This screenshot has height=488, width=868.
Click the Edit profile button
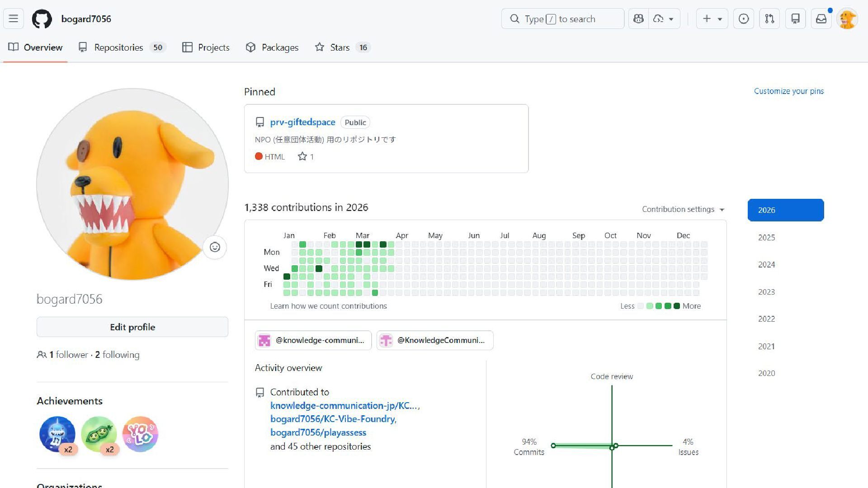coord(132,327)
